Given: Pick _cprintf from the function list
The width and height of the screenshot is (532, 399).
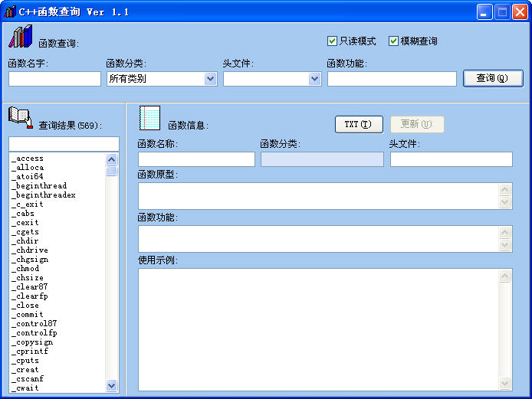Looking at the screenshot, I should coord(31,352).
